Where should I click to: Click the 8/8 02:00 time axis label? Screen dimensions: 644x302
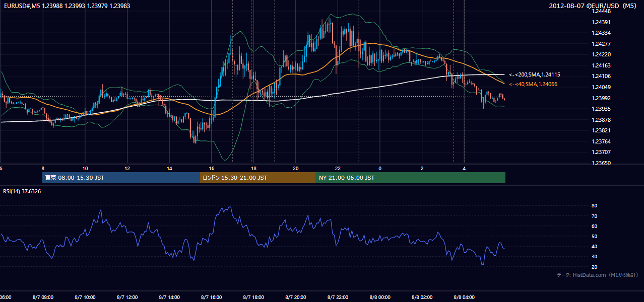[422, 297]
